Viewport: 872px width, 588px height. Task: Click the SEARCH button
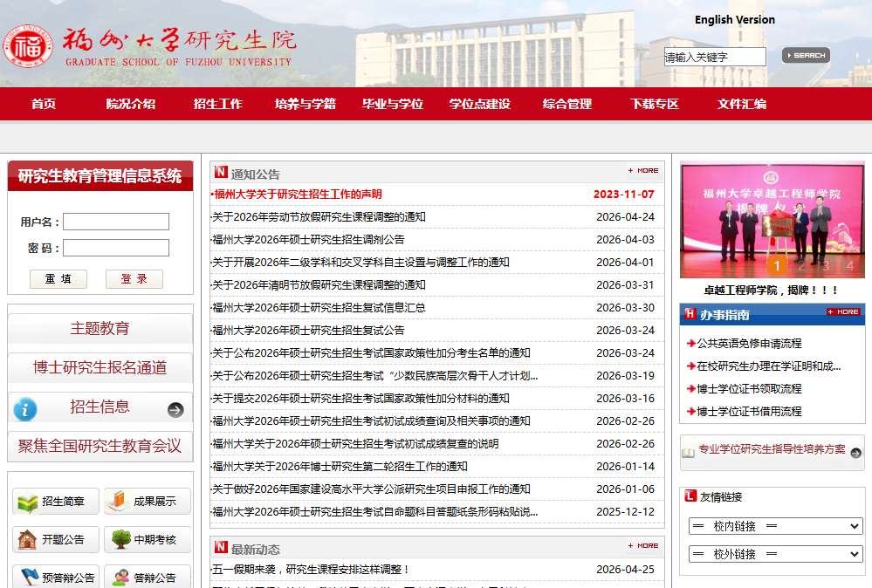tap(806, 56)
